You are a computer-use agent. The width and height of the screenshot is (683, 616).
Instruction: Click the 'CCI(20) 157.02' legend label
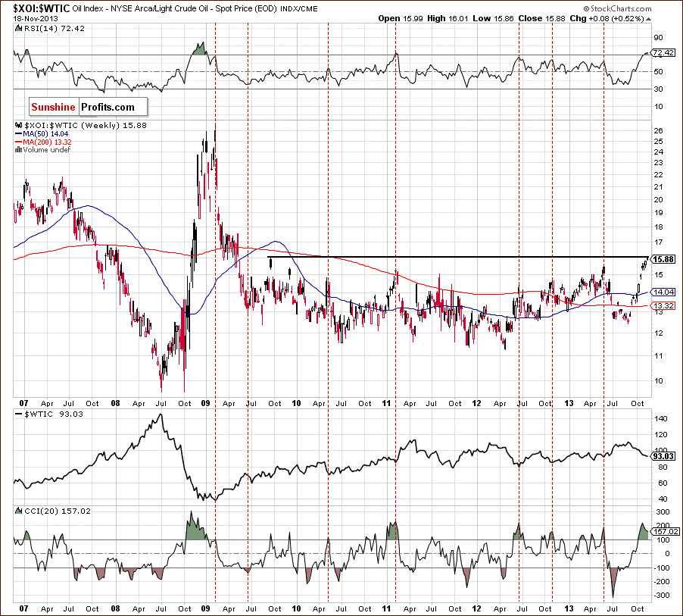click(58, 511)
